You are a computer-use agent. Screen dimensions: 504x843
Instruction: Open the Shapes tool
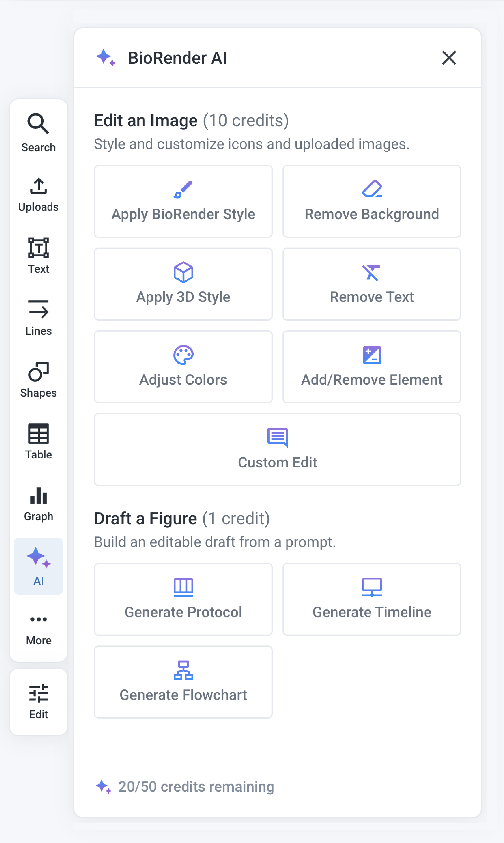point(38,379)
